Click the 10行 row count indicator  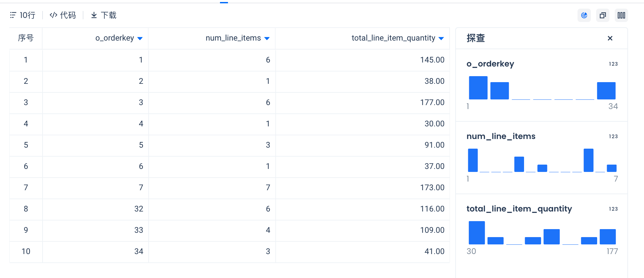(23, 15)
